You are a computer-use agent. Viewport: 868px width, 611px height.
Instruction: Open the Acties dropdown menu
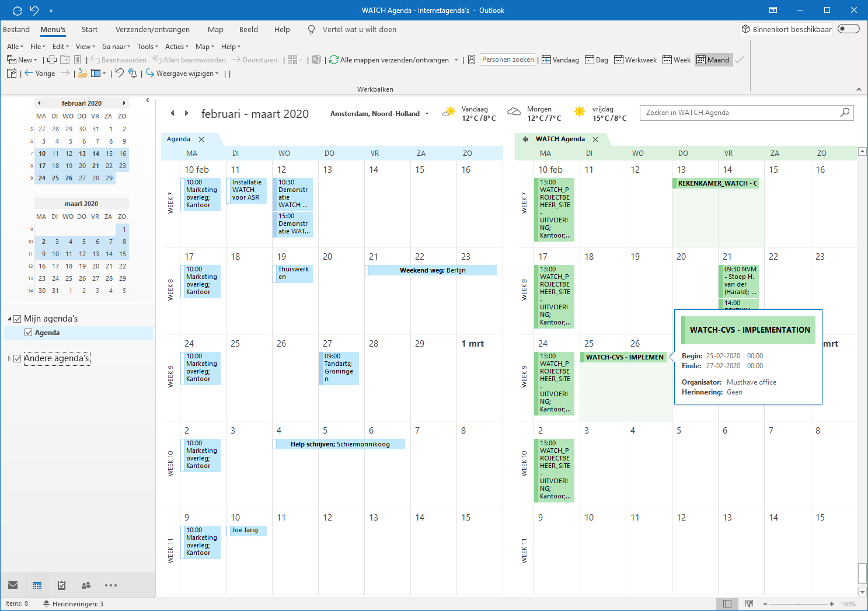pos(177,47)
